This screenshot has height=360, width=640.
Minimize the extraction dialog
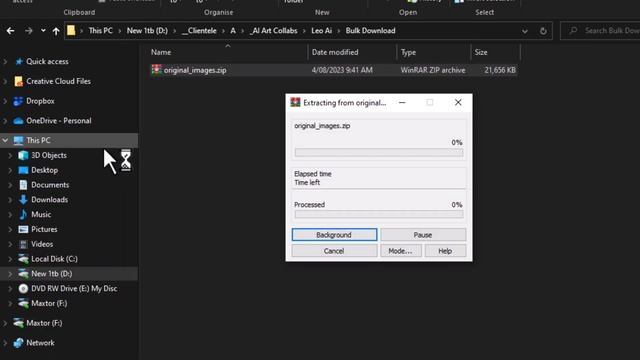402,102
